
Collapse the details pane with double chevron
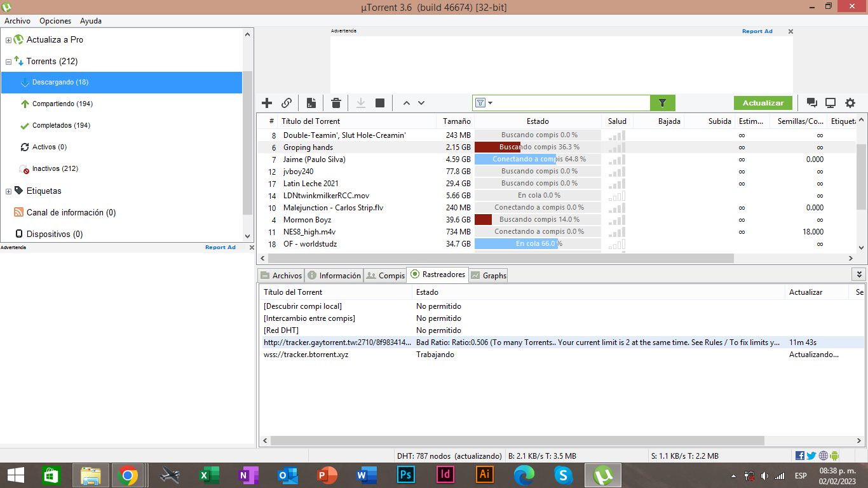coord(859,274)
